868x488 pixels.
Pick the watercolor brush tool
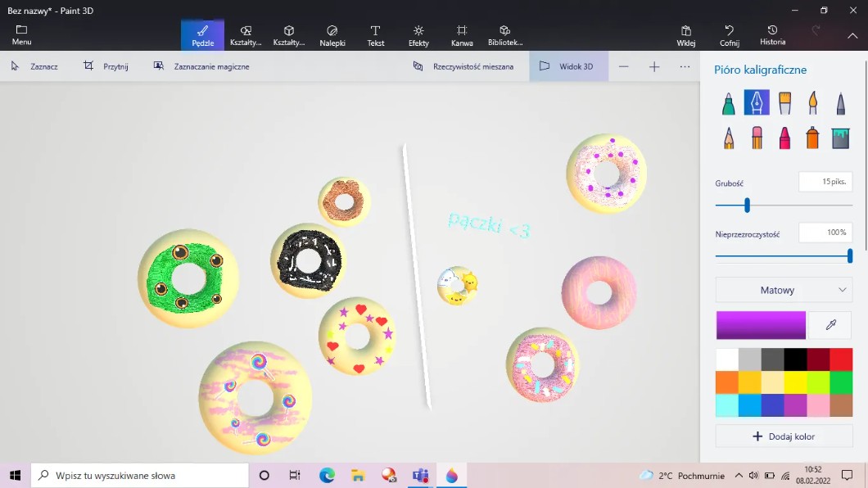click(x=812, y=103)
